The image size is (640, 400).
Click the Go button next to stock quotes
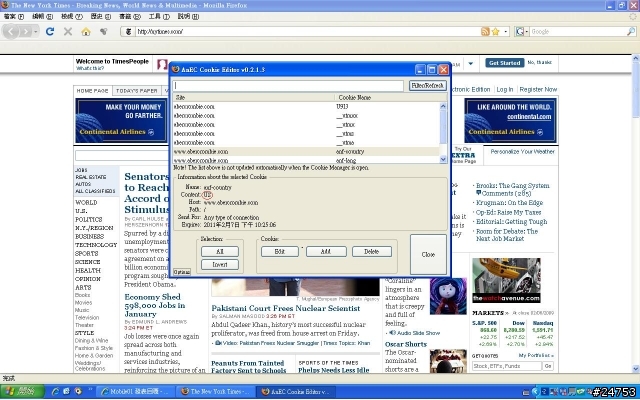tap(548, 366)
